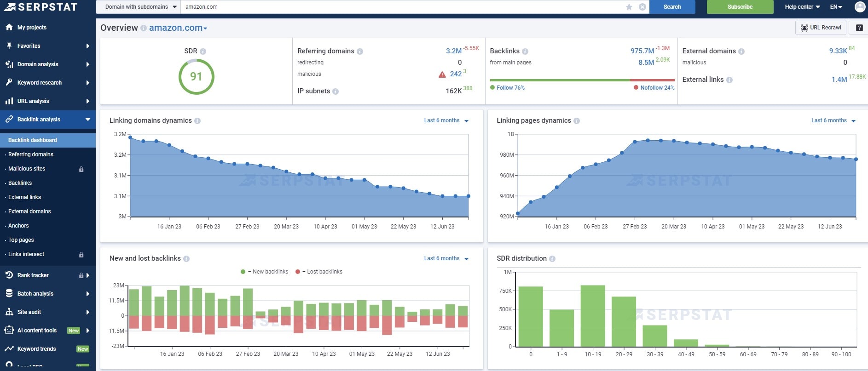Open Last 6 months for Linking domains
This screenshot has width=868, height=371.
pyautogui.click(x=446, y=120)
